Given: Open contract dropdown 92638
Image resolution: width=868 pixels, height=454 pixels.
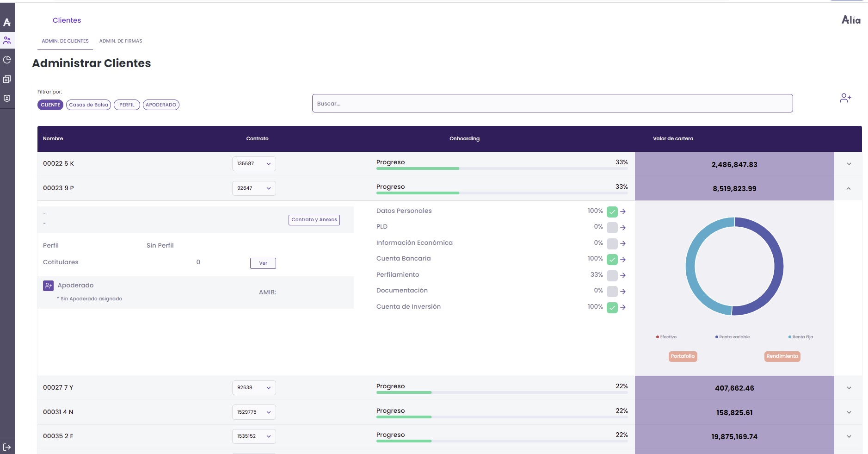Looking at the screenshot, I should point(254,388).
